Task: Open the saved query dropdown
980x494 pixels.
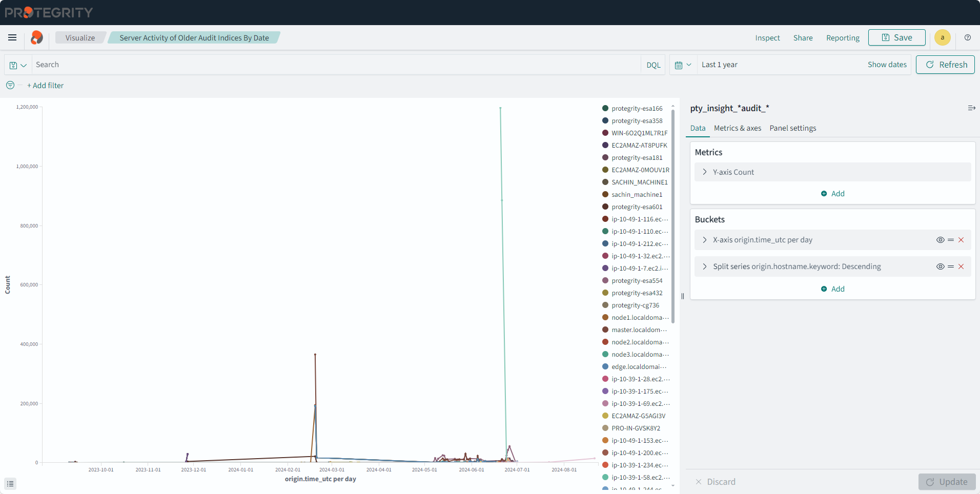Action: [x=18, y=65]
